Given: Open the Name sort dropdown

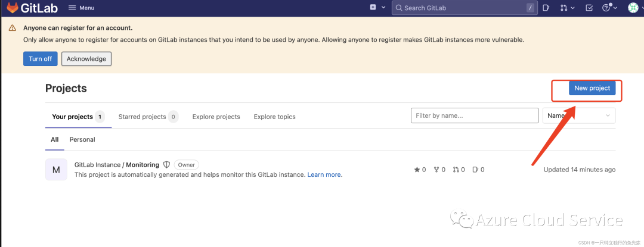Looking at the screenshot, I should point(579,115).
